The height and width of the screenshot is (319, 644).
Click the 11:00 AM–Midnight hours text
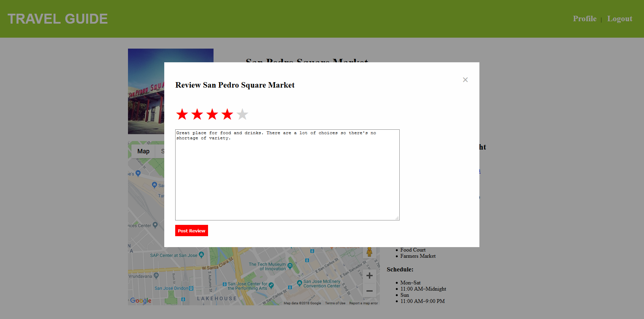[423, 289]
